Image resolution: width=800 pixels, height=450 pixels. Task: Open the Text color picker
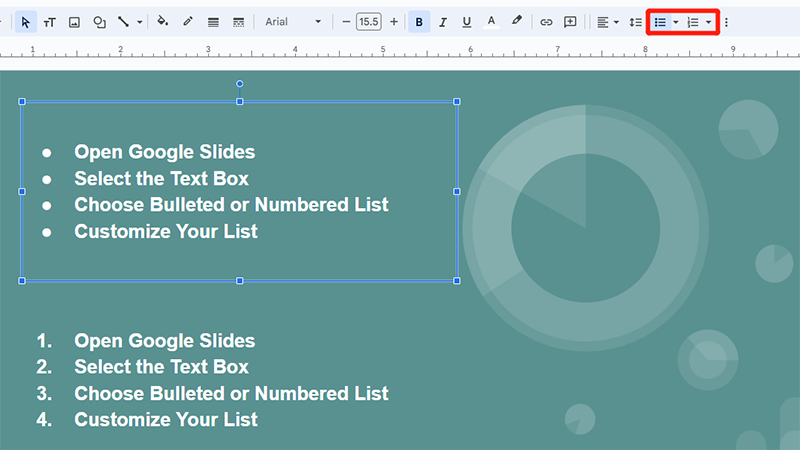(x=491, y=22)
